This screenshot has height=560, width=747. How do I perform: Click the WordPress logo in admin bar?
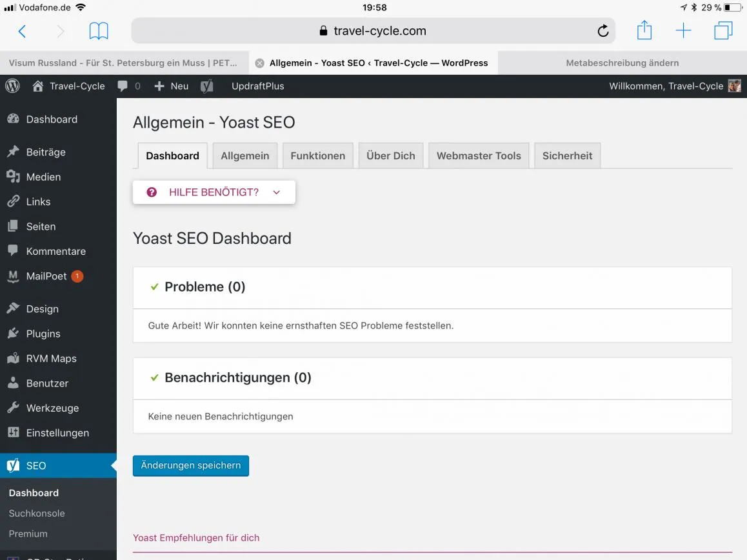[12, 86]
